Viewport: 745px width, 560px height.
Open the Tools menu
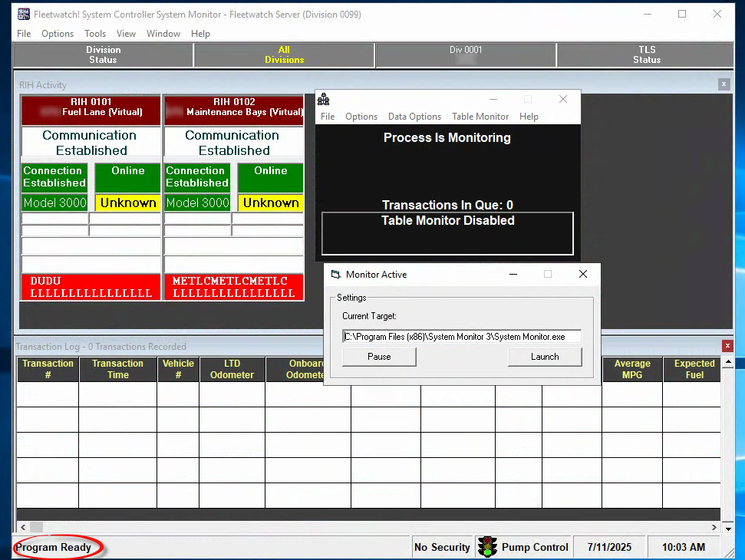(x=95, y=34)
